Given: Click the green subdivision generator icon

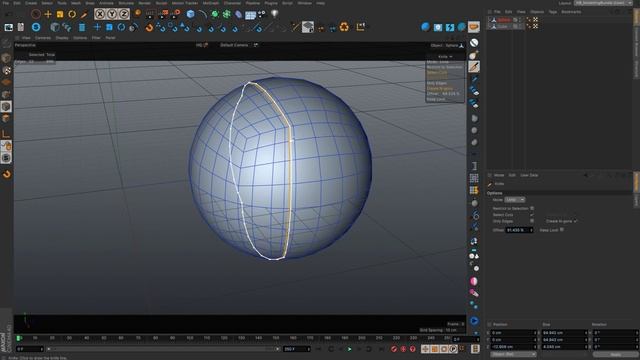Looking at the screenshot, I should (215, 14).
